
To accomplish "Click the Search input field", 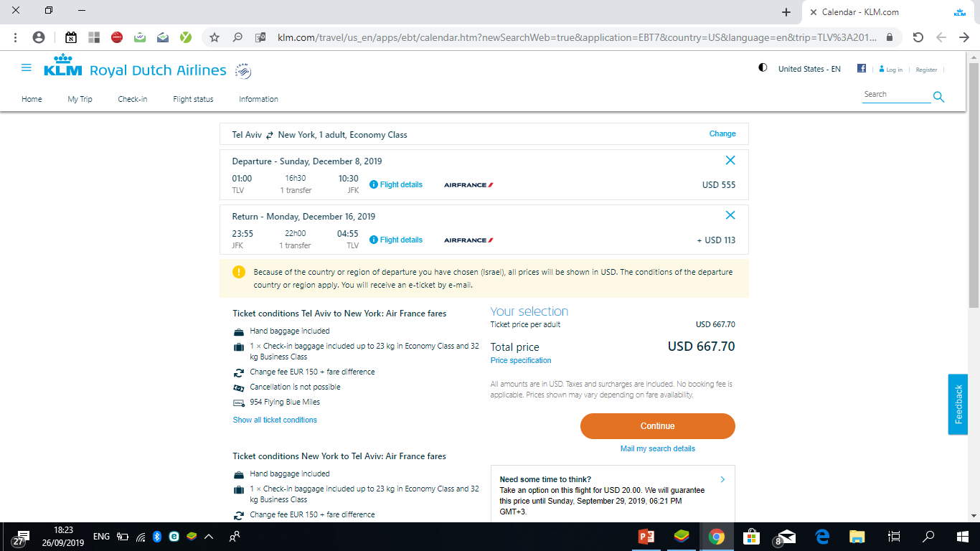I will 896,95.
